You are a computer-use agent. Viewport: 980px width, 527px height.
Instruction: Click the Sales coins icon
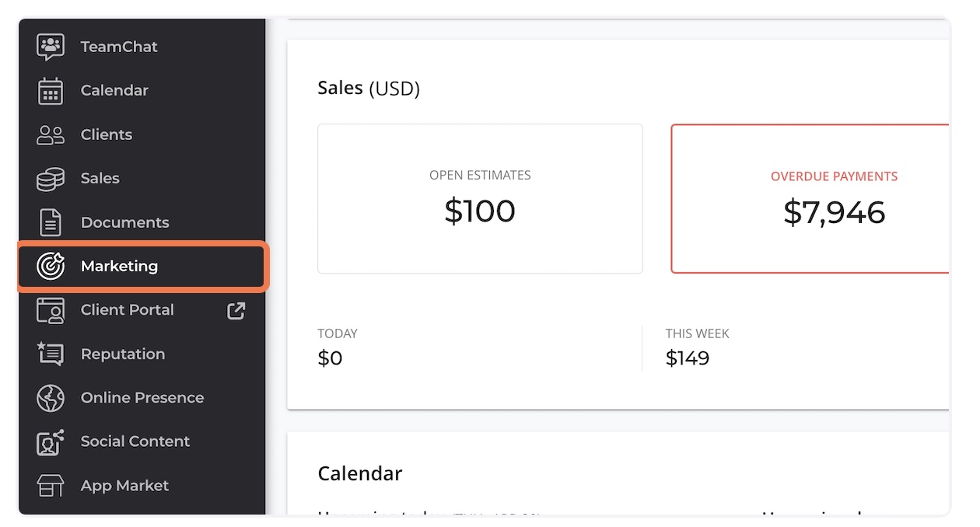pyautogui.click(x=51, y=179)
